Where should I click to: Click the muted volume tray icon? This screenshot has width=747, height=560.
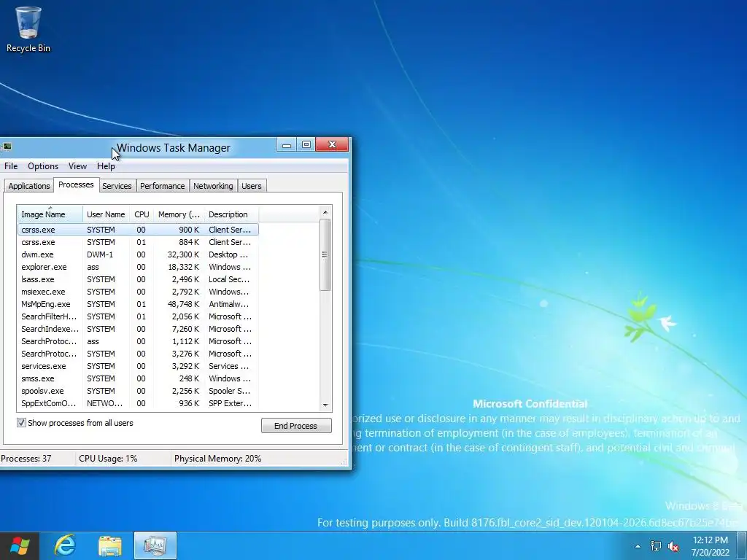tap(673, 546)
